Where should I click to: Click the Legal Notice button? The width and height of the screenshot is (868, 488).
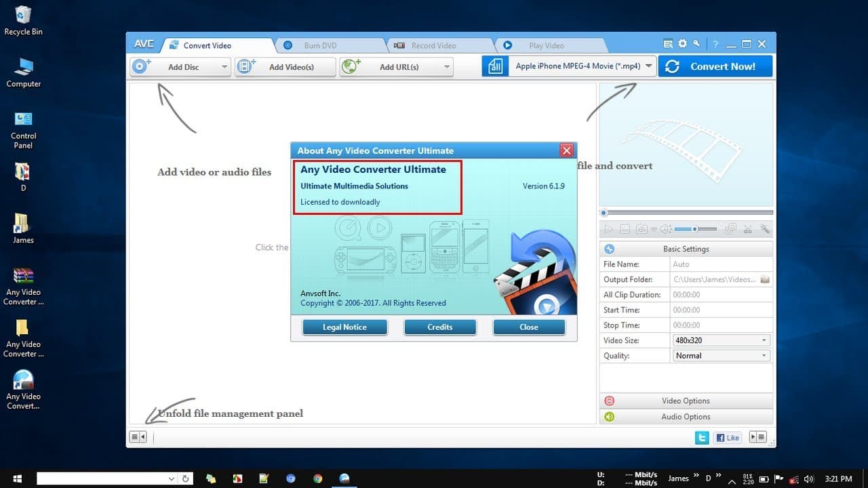pos(344,327)
